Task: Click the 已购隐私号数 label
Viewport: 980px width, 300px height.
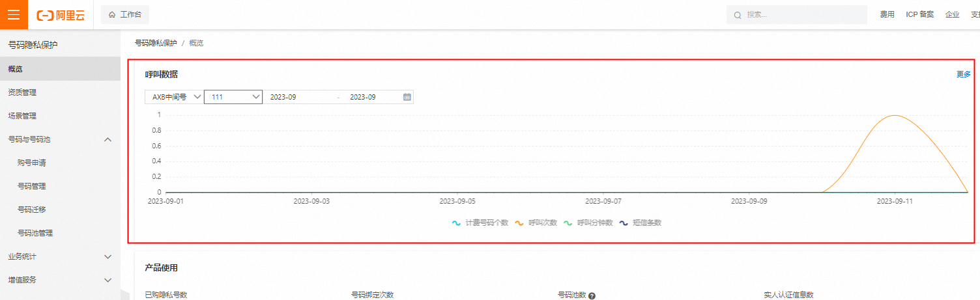Action: (166, 295)
